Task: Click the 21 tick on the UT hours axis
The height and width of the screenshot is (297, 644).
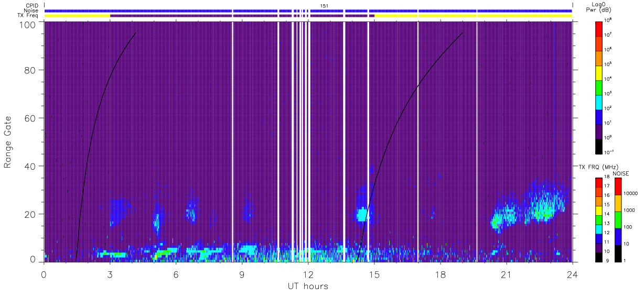Action: pyautogui.click(x=507, y=274)
